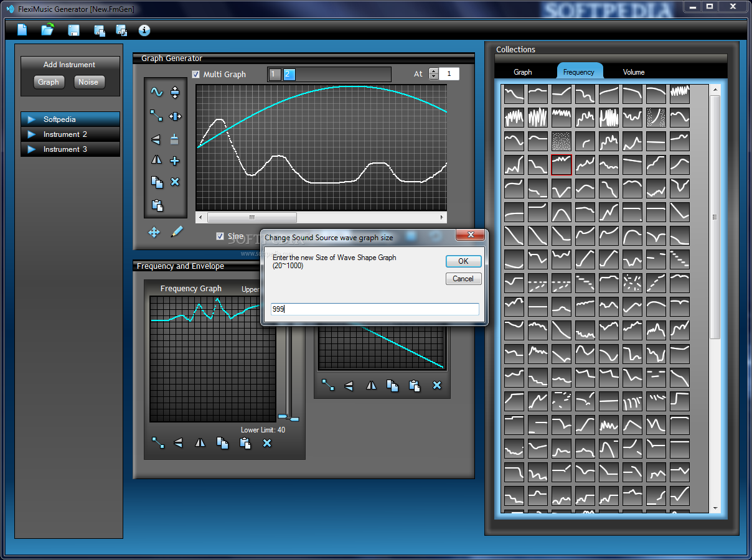
Task: Click the "Frequency Graph" heading text
Action: click(x=191, y=289)
